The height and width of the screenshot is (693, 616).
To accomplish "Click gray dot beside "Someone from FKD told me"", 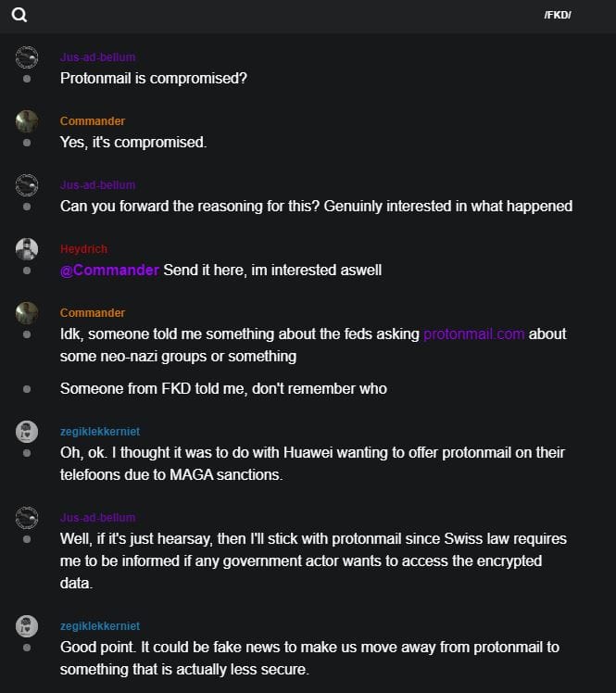I will point(27,389).
